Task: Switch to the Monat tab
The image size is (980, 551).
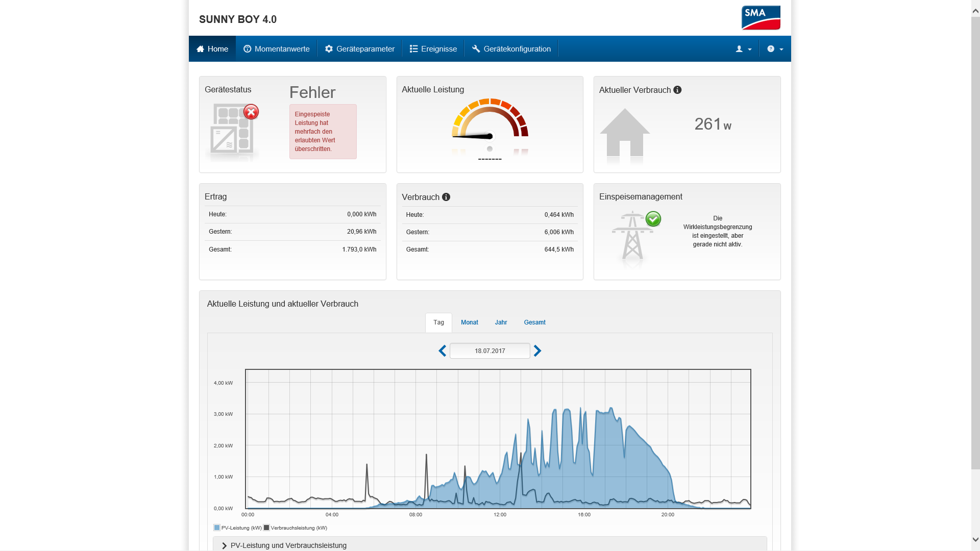Action: [469, 322]
